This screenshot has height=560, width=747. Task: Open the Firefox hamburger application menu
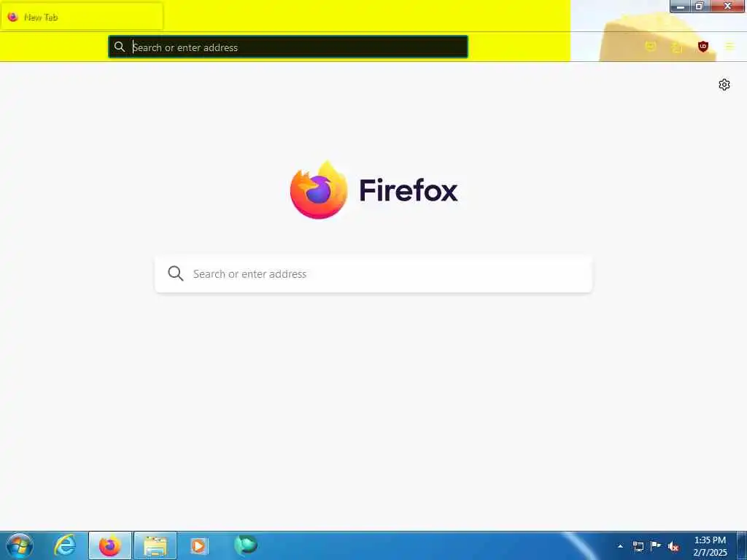[729, 47]
